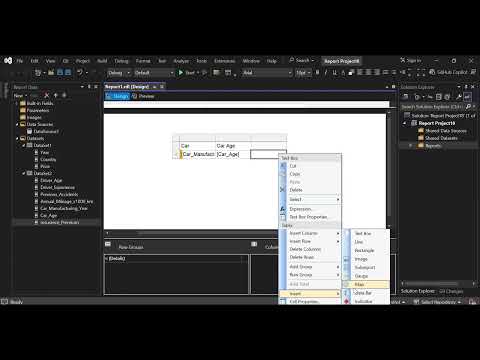Image resolution: width=480 pixels, height=360 pixels.
Task: Select the Insurance_Premium field
Action: pyautogui.click(x=60, y=222)
